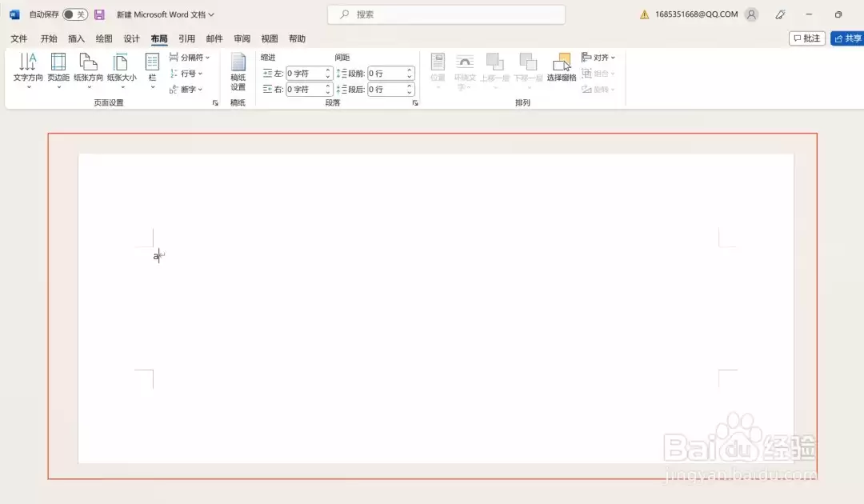Open the Page Setup dialog launcher
864x504 pixels.
click(x=215, y=103)
